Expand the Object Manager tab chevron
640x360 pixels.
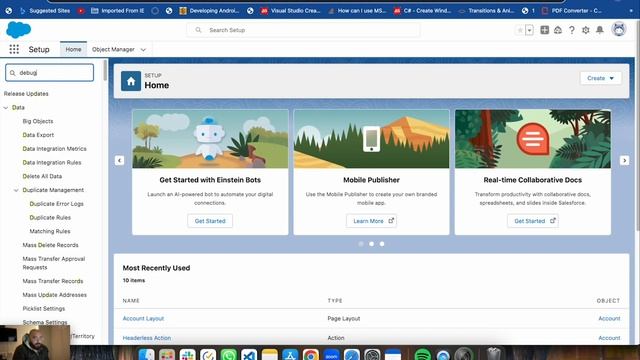click(x=143, y=50)
